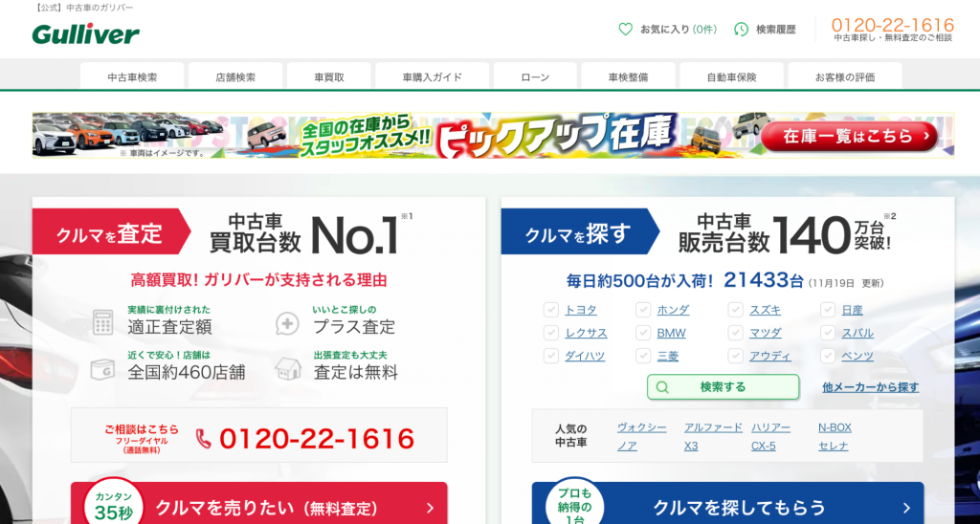Open the アルファード popular car link
The height and width of the screenshot is (524, 980).
713,427
